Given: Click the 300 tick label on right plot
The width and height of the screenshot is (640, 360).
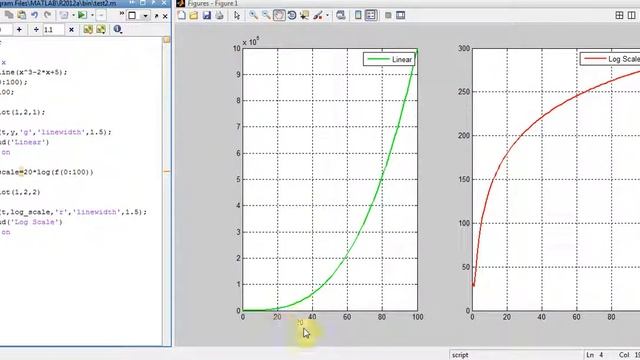Looking at the screenshot, I should coord(464,49).
